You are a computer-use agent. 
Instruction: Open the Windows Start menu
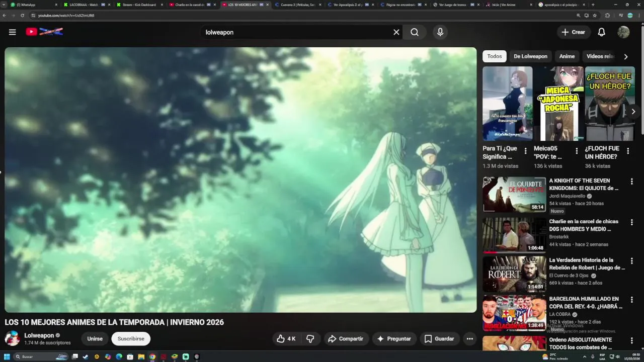pyautogui.click(x=7, y=356)
